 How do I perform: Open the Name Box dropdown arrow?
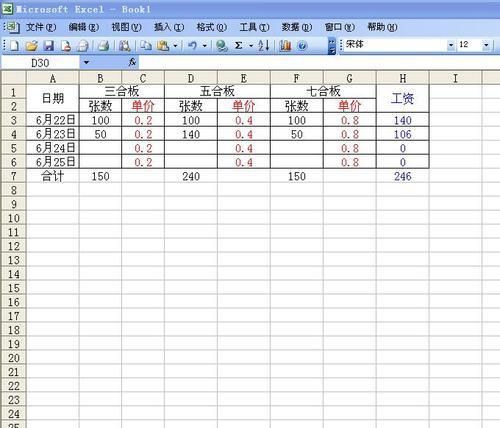click(86, 62)
